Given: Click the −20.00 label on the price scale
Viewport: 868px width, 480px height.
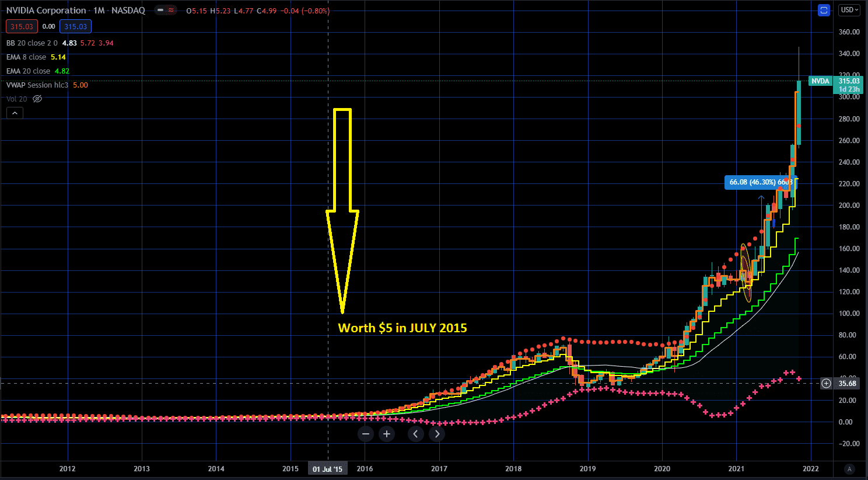Looking at the screenshot, I should [x=848, y=444].
